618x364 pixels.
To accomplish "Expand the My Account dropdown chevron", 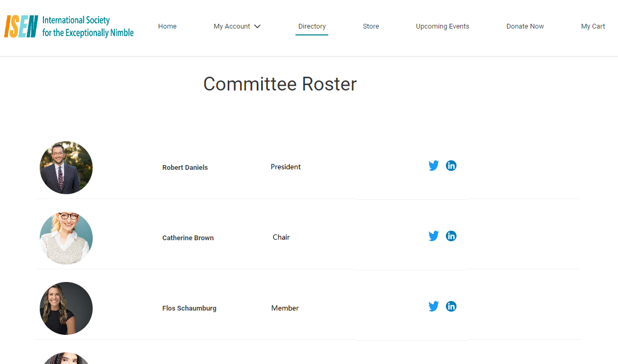I will coord(257,26).
